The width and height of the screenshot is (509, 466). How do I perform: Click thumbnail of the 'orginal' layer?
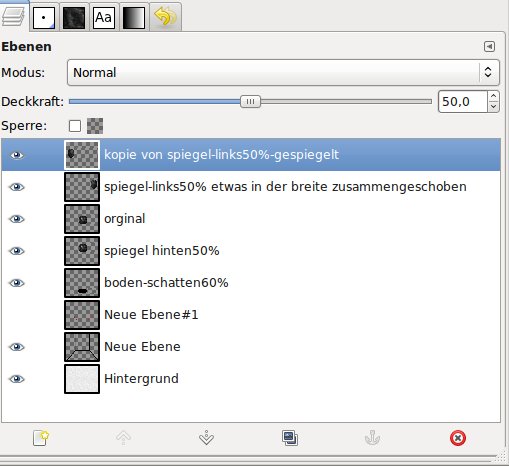point(82,219)
